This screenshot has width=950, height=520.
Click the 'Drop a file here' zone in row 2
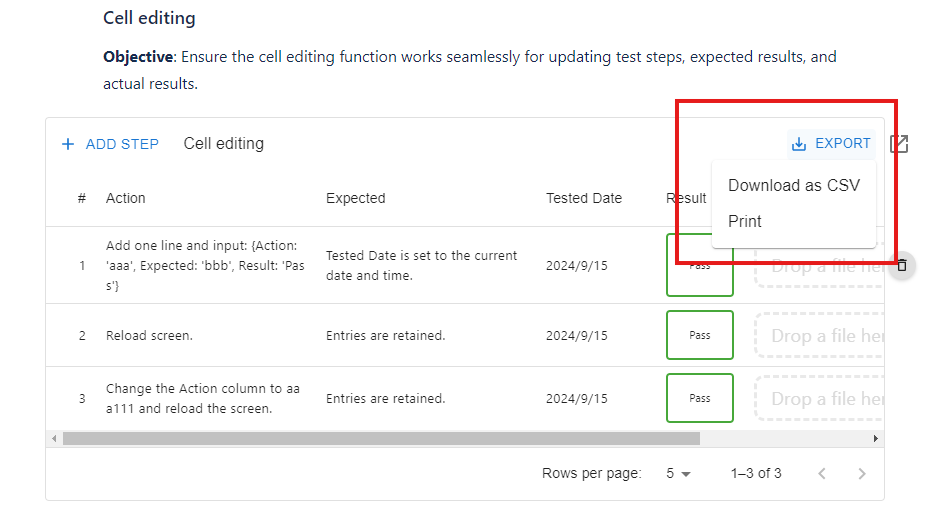(x=819, y=336)
